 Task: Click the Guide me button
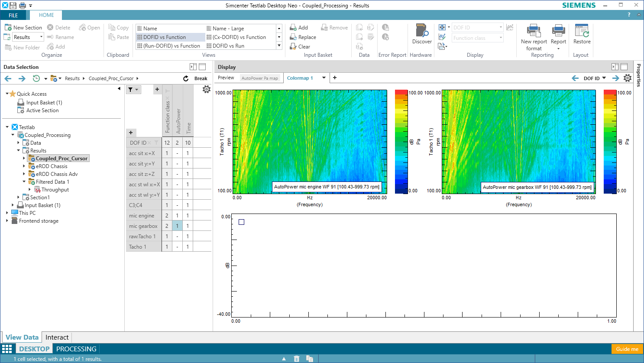pyautogui.click(x=627, y=349)
